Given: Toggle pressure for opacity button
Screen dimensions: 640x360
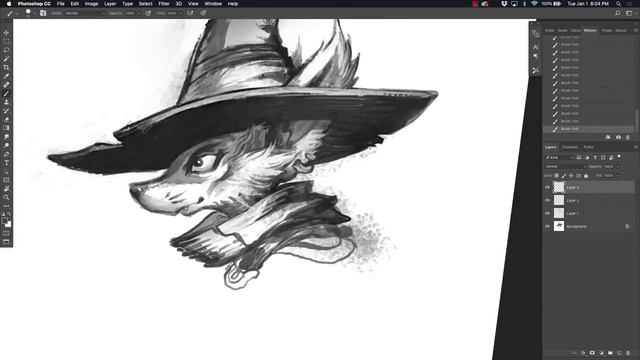Looking at the screenshot, I should pyautogui.click(x=148, y=13).
